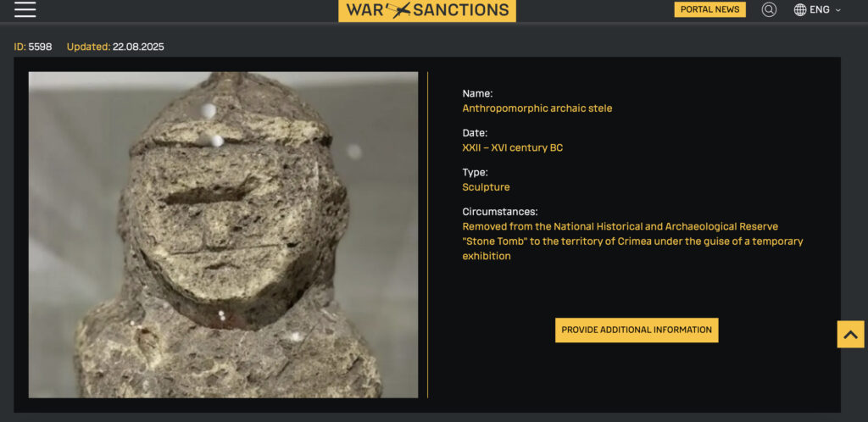Open the hamburger navigation menu
Screen dimensions: 868x422
pos(25,9)
